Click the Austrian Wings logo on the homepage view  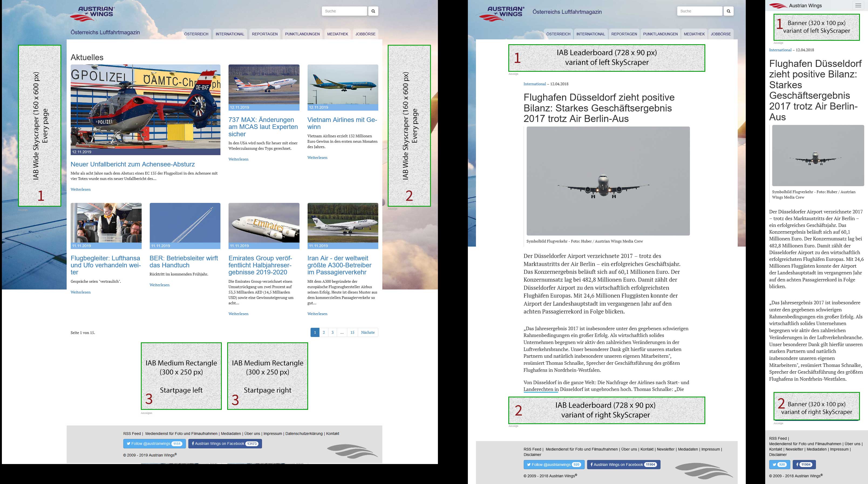pos(92,14)
